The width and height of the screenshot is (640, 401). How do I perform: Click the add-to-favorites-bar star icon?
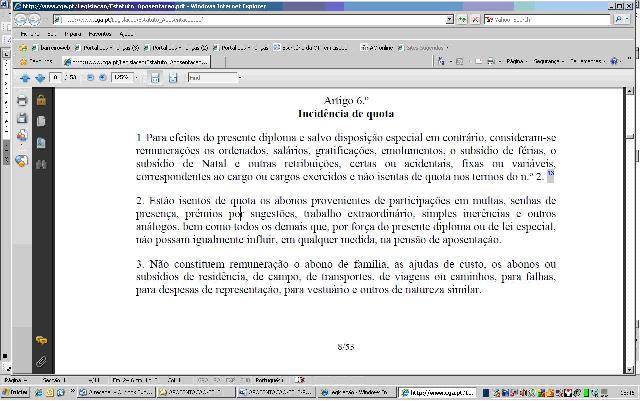click(x=23, y=48)
